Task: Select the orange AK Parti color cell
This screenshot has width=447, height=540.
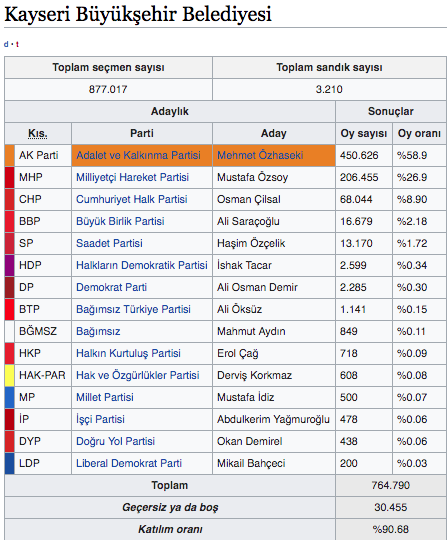Action: [x=10, y=156]
